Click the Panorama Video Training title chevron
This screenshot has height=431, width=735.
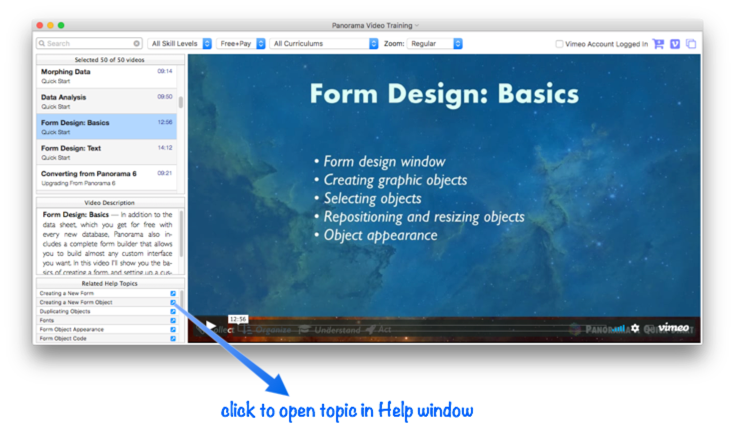417,25
